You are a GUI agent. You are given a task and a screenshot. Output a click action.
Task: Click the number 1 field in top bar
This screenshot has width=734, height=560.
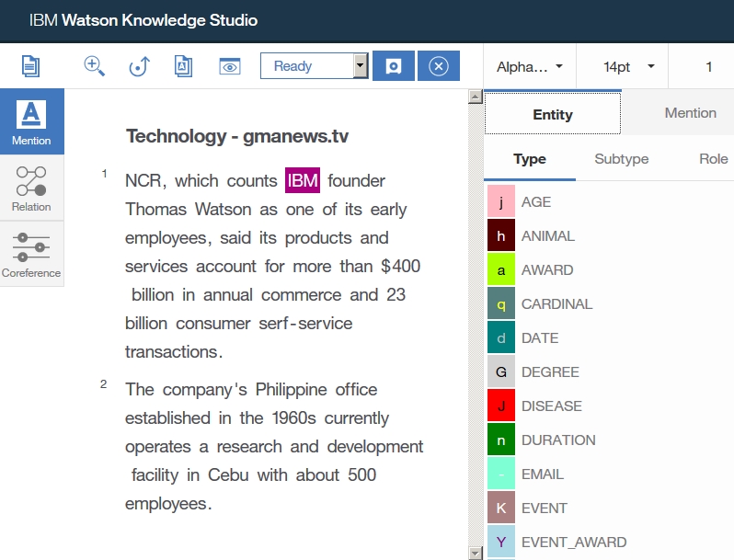[x=709, y=67]
